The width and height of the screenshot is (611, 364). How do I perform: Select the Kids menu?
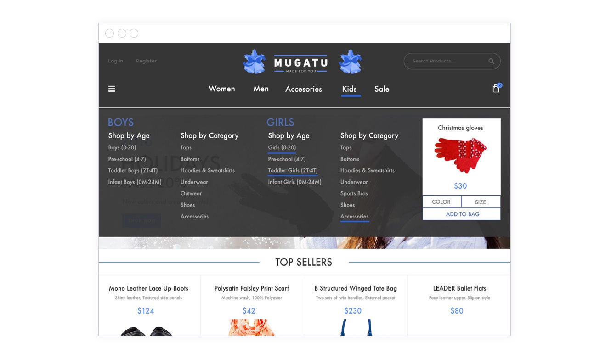click(x=349, y=89)
